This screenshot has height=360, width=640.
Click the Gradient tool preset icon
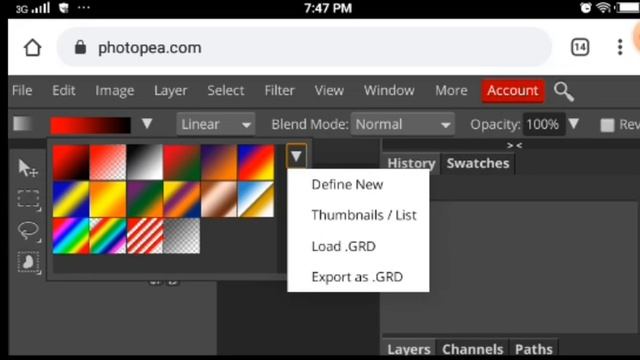click(x=22, y=124)
